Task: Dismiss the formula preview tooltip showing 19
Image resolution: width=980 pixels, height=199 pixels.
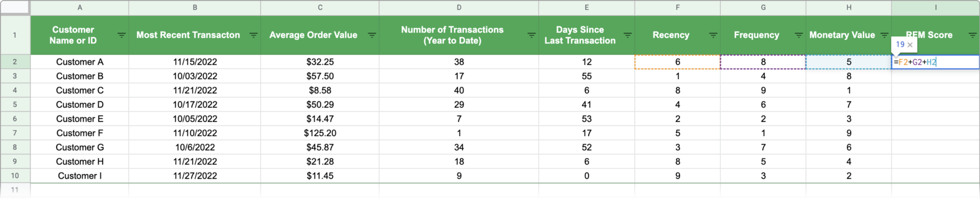Action: pyautogui.click(x=910, y=45)
